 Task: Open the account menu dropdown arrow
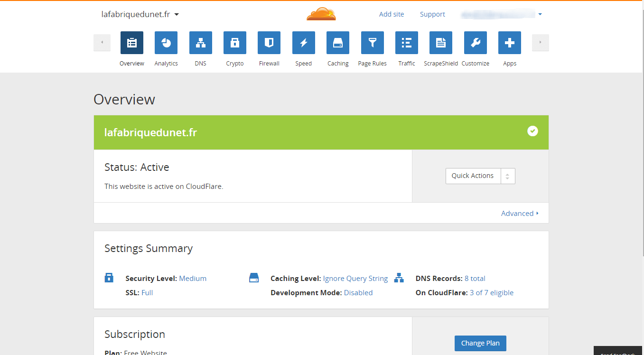(x=540, y=14)
